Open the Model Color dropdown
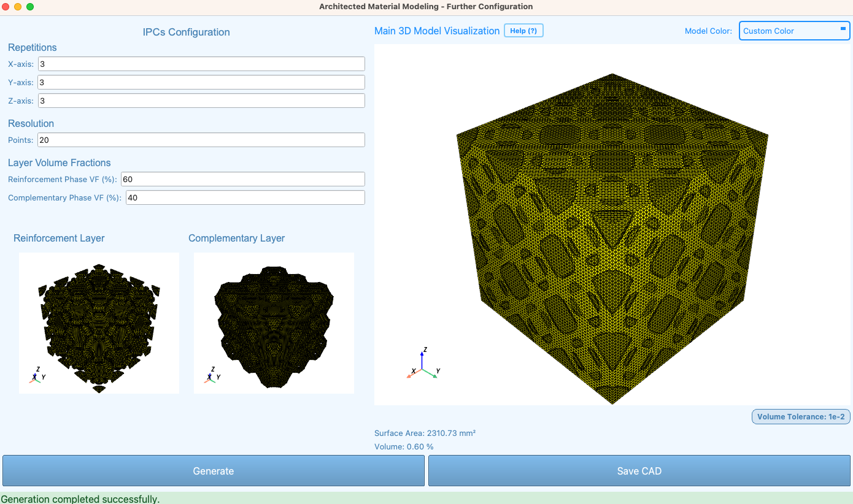Viewport: 853px width, 504px height. click(x=794, y=31)
